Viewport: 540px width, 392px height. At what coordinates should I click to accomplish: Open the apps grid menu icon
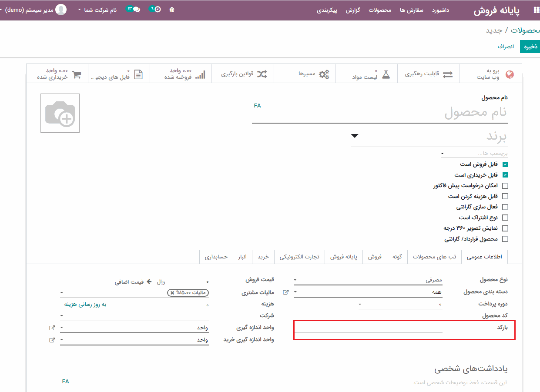coord(536,10)
